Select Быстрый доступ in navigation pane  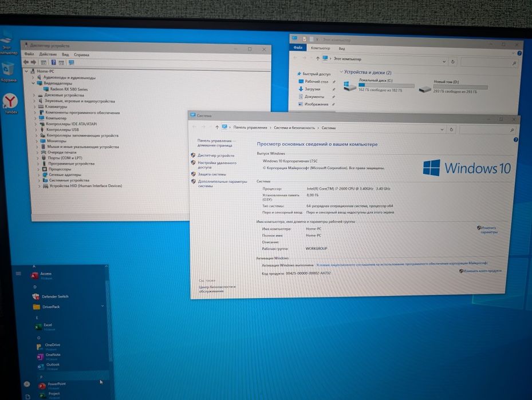(314, 74)
